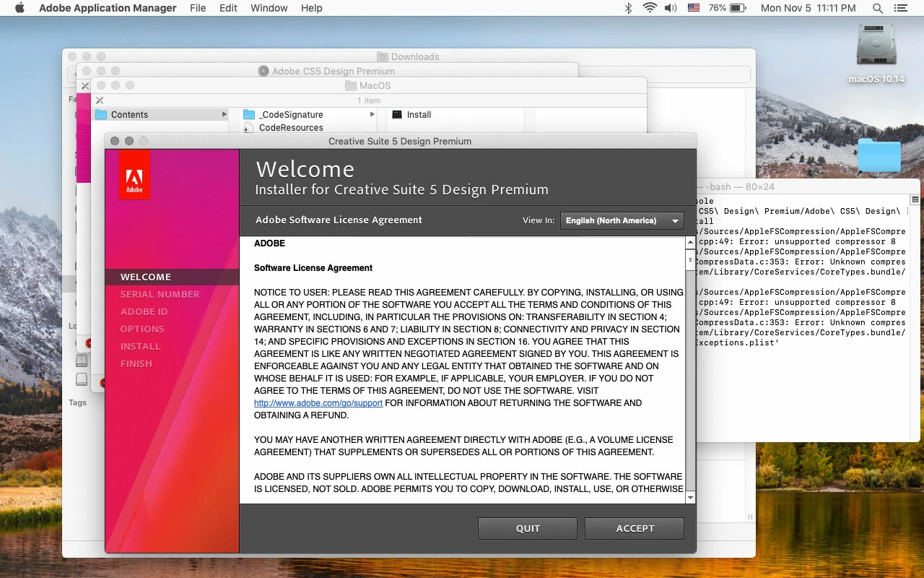
Task: Click the ACCEPT button
Action: (x=635, y=528)
